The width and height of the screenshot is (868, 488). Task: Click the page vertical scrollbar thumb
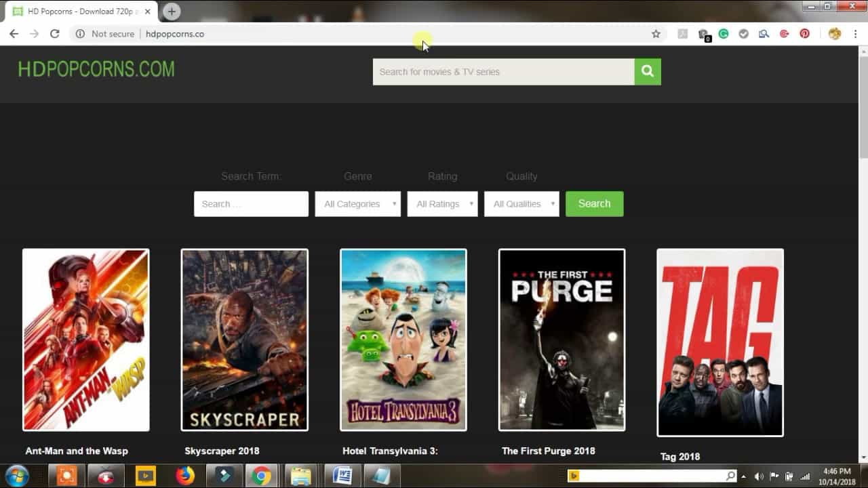pyautogui.click(x=863, y=108)
